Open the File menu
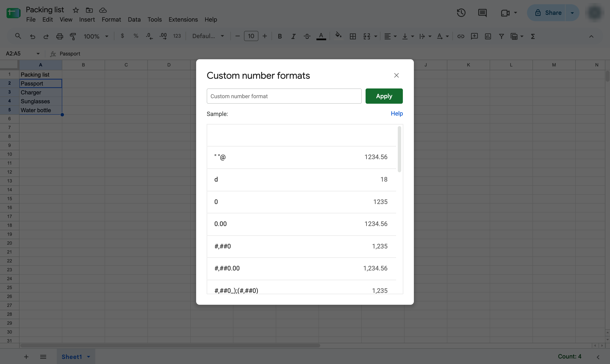Image resolution: width=610 pixels, height=364 pixels. [31, 19]
